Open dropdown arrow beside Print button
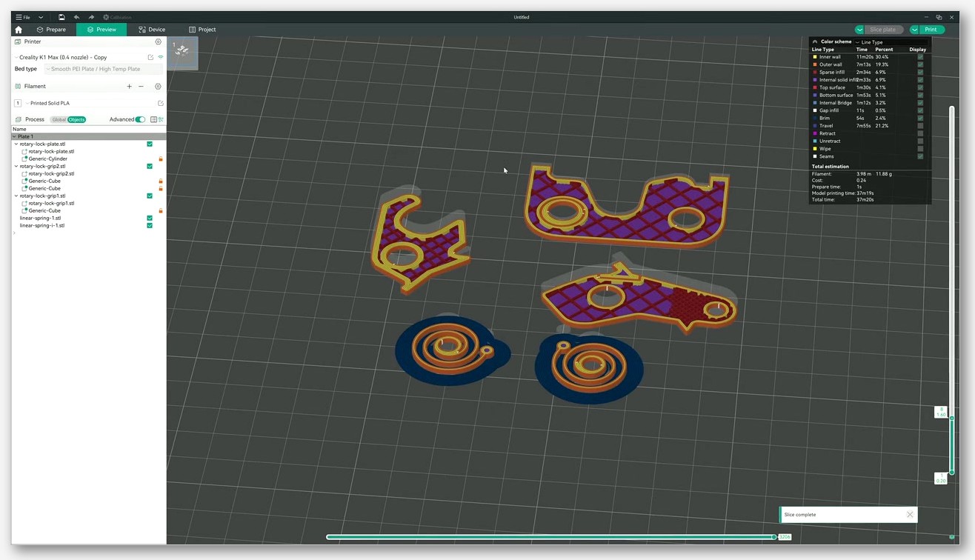 tap(915, 30)
